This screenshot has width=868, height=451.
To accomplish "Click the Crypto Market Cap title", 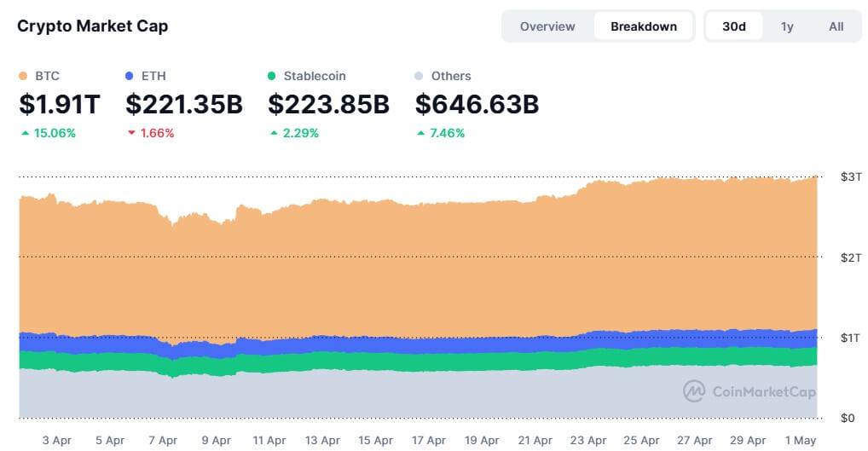I will (x=93, y=26).
